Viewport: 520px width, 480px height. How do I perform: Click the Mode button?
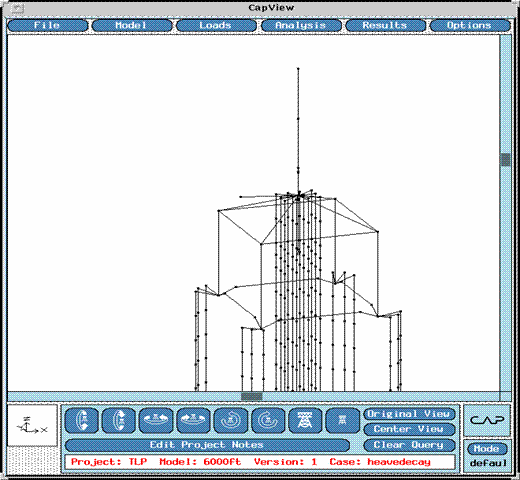tap(487, 449)
